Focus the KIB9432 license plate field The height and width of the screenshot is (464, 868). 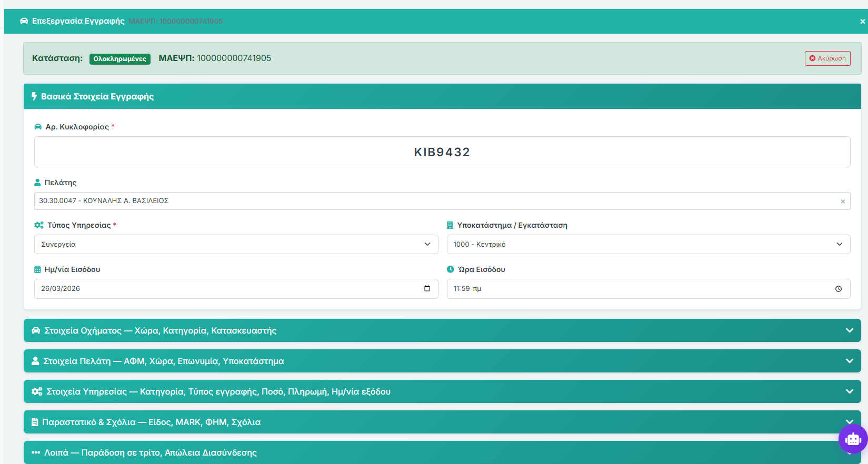pyautogui.click(x=442, y=152)
